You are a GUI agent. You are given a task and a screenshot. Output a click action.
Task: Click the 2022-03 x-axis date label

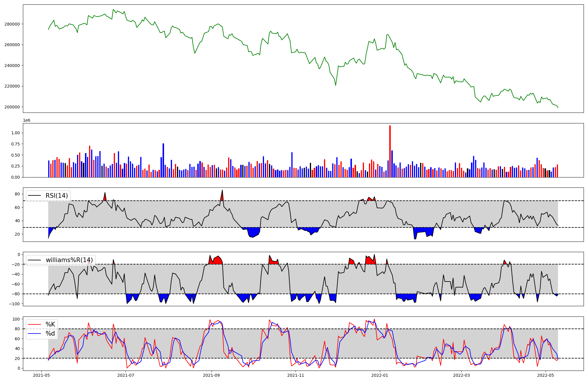pyautogui.click(x=462, y=375)
